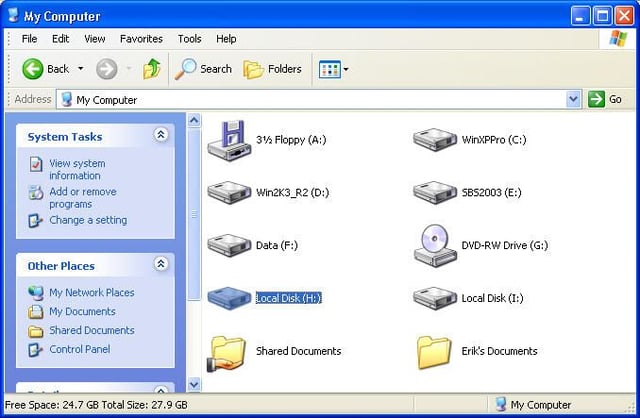Click the My Computer icon in title bar

click(x=14, y=16)
